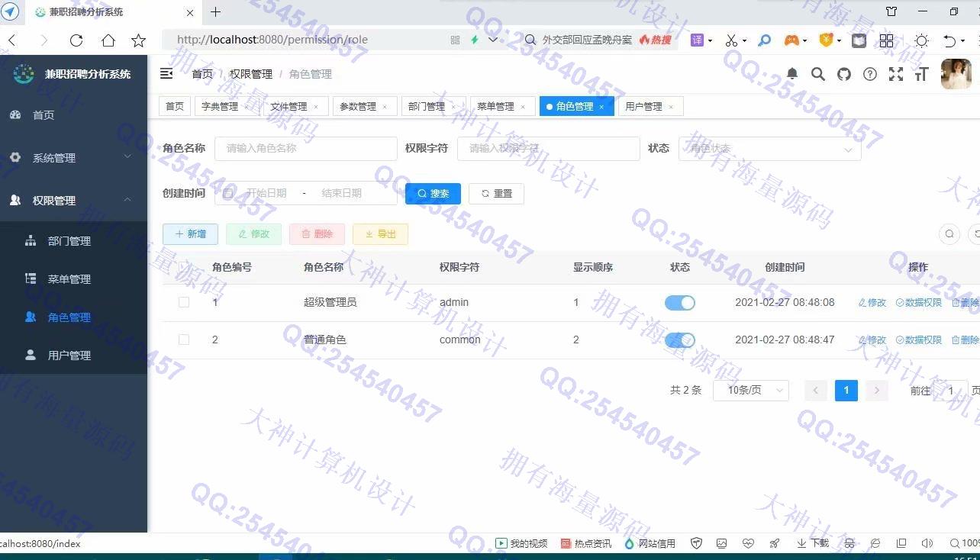Click the 重置 reset button
Screen dimensions: 980x560
[496, 194]
